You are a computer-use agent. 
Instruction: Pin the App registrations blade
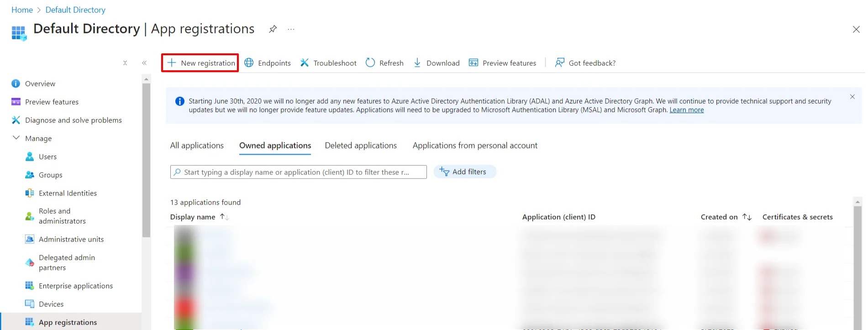273,29
